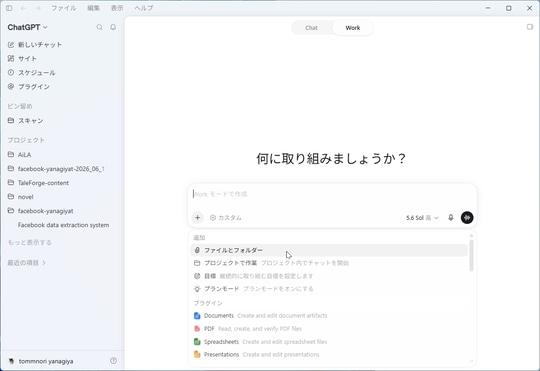Open the カスタム options selector
The width and height of the screenshot is (540, 371).
click(226, 218)
